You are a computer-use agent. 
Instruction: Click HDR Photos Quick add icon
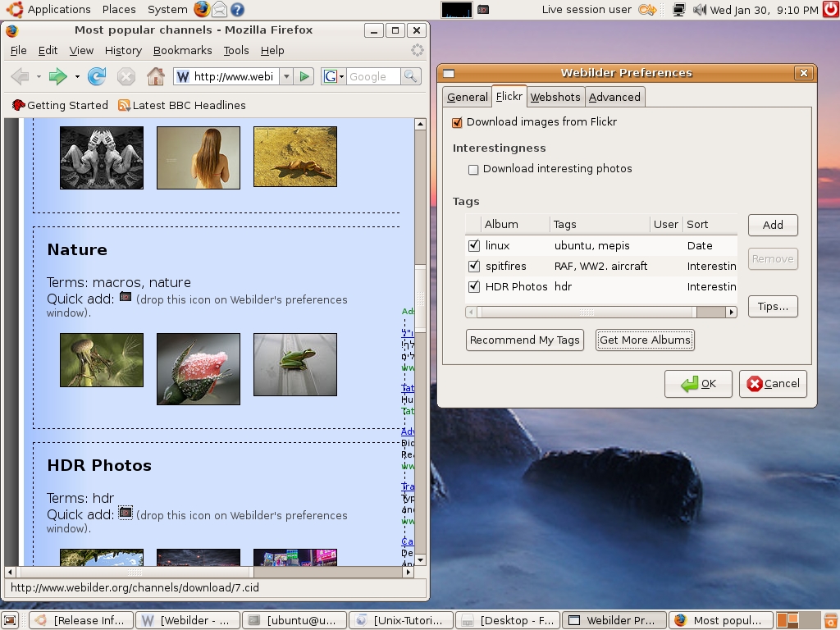[126, 513]
